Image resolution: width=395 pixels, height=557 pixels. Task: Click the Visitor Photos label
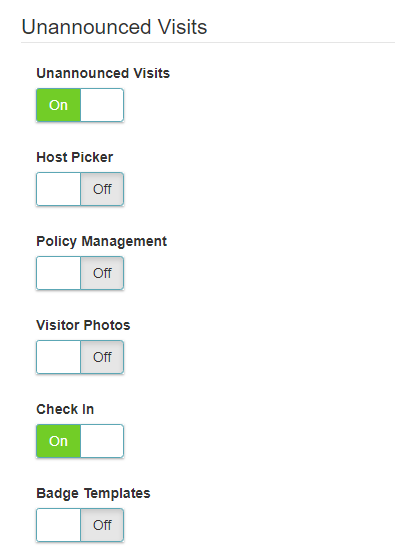[x=83, y=325]
